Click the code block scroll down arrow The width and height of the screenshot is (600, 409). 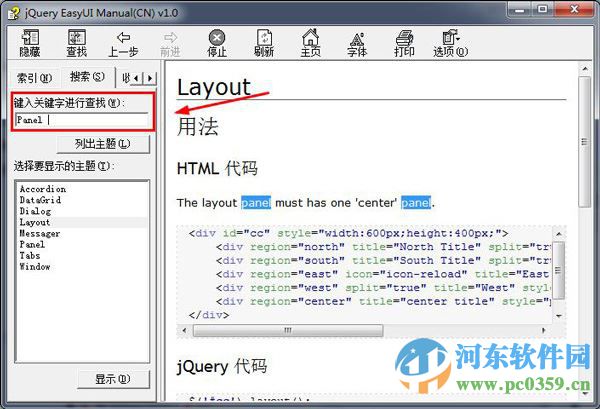click(559, 316)
